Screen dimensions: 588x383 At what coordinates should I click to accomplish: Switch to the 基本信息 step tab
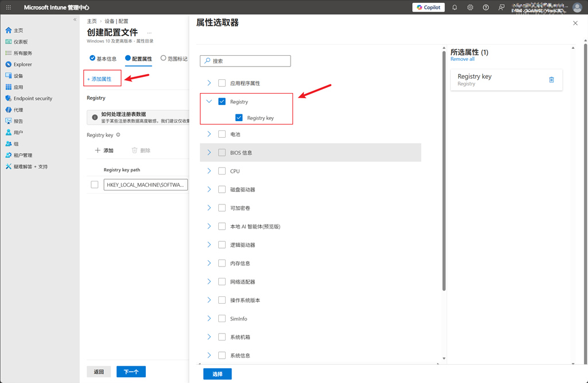(103, 59)
